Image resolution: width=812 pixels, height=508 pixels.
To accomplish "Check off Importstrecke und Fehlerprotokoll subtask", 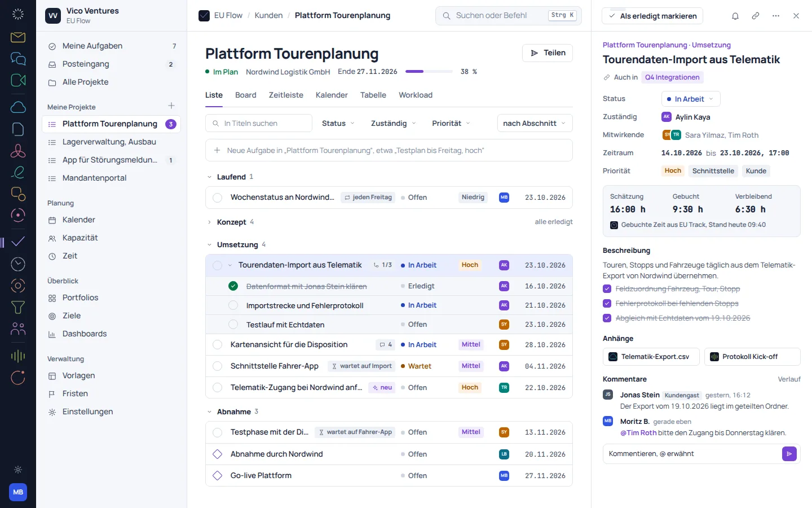I will coord(233,305).
